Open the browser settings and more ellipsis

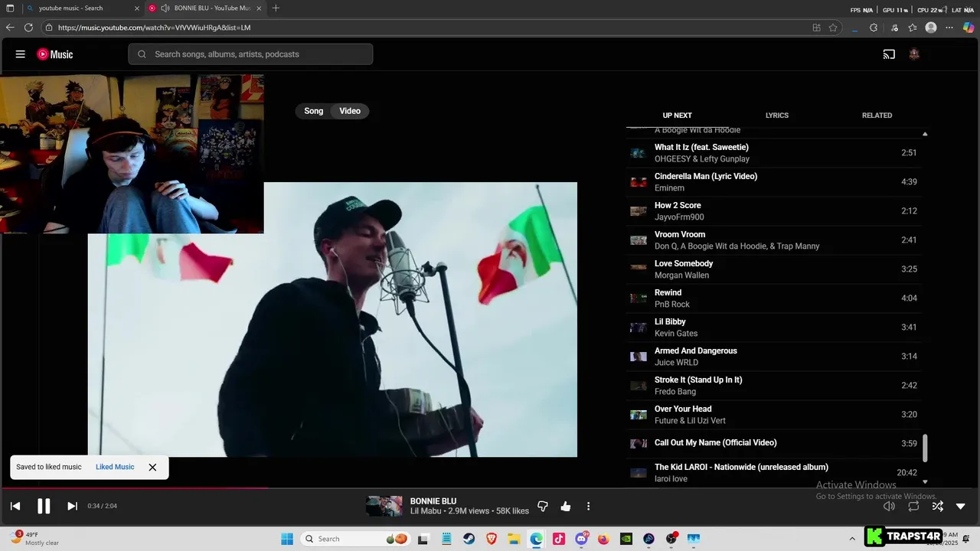coord(949,28)
